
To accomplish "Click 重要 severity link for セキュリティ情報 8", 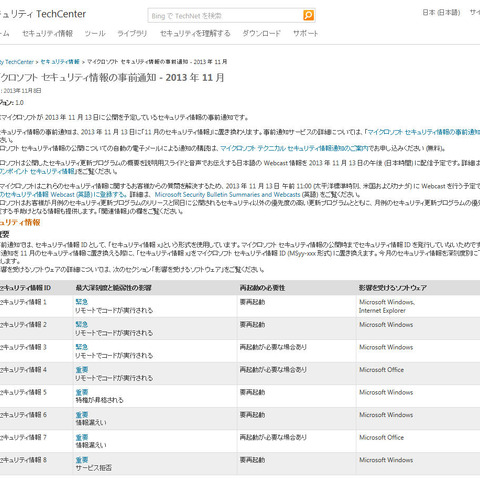I will [82, 460].
